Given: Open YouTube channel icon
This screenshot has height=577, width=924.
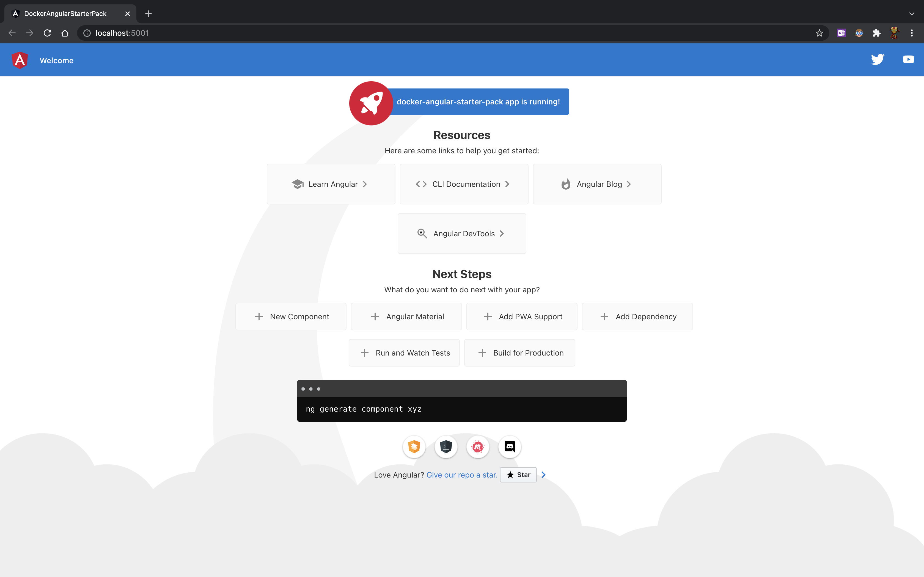Looking at the screenshot, I should tap(908, 60).
